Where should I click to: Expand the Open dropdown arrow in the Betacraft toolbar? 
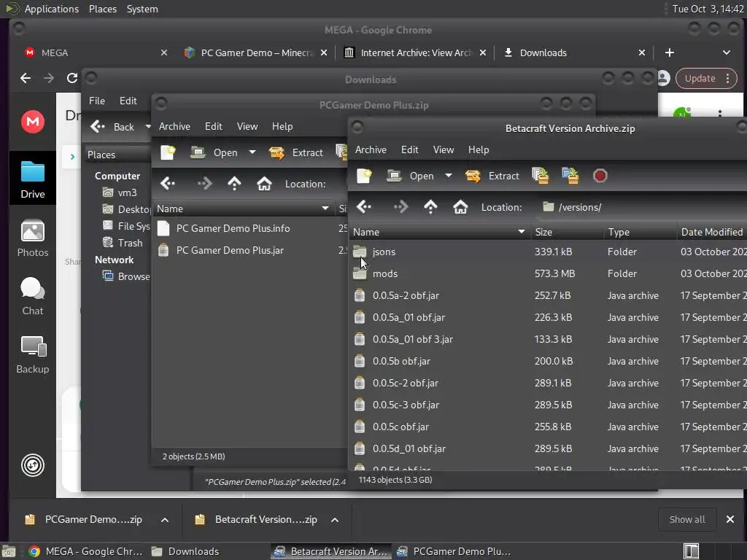[x=449, y=176]
